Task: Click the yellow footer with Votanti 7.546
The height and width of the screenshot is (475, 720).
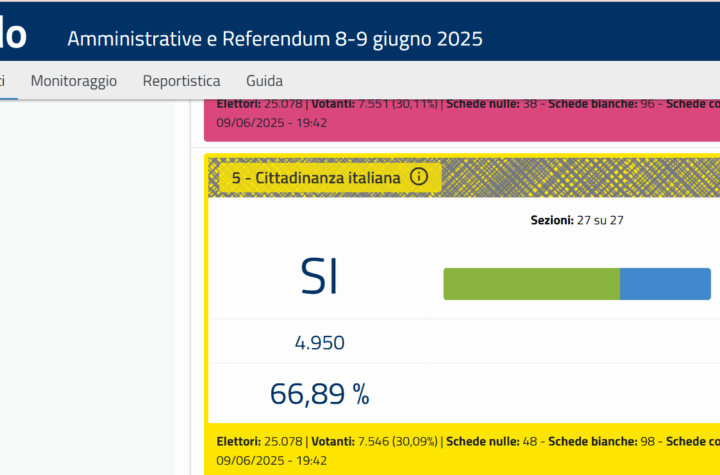Action: point(462,450)
